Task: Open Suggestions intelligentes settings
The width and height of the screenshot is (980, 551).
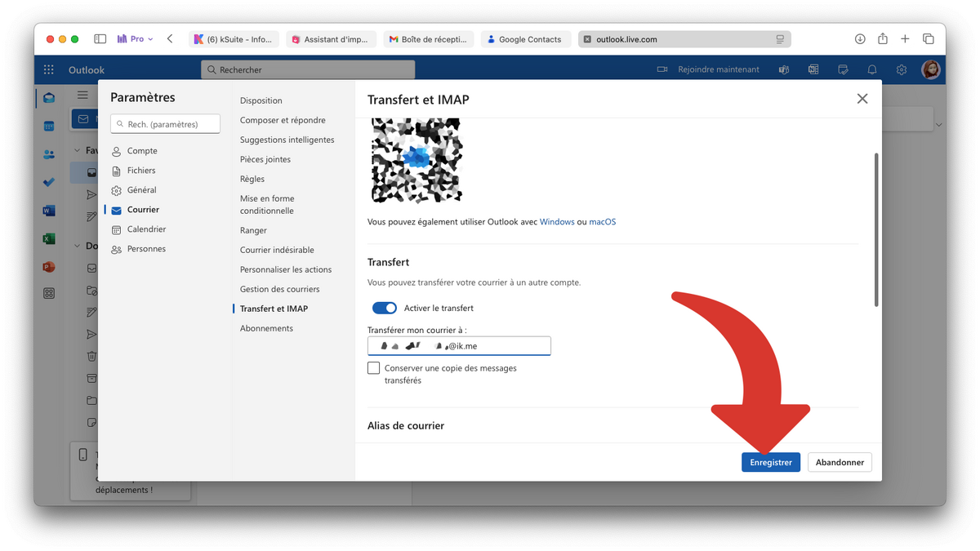Action: (287, 140)
